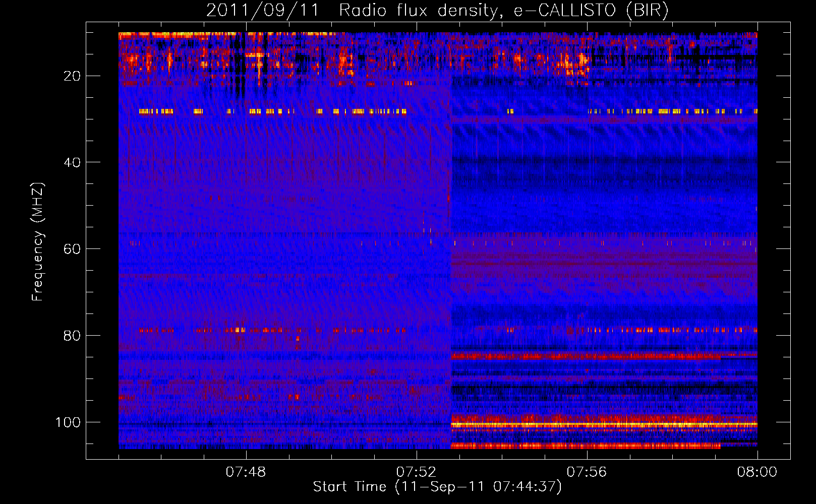The width and height of the screenshot is (816, 504).
Task: Click the 40 frequency tick label
Action: [x=72, y=162]
